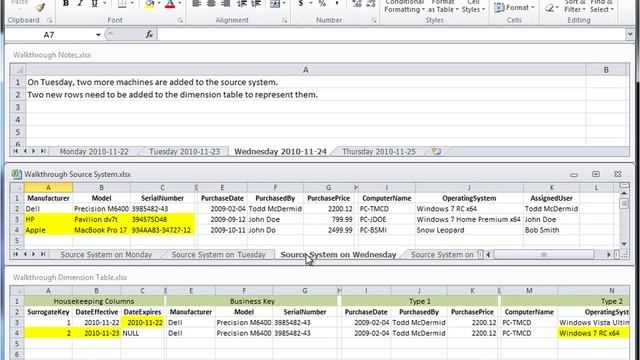Apply Accounting dollar number format
The width and height of the screenshot is (640, 360).
pyautogui.click(x=301, y=4)
